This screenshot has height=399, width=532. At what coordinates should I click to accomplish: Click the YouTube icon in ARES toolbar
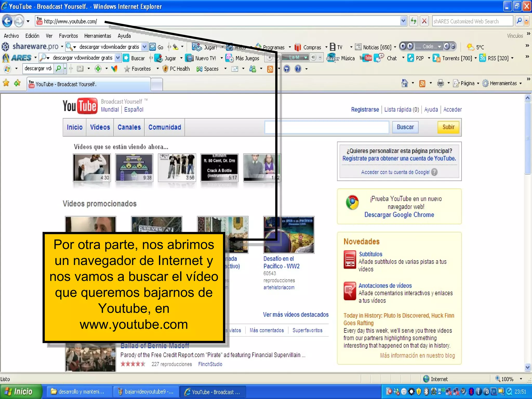coord(365,58)
